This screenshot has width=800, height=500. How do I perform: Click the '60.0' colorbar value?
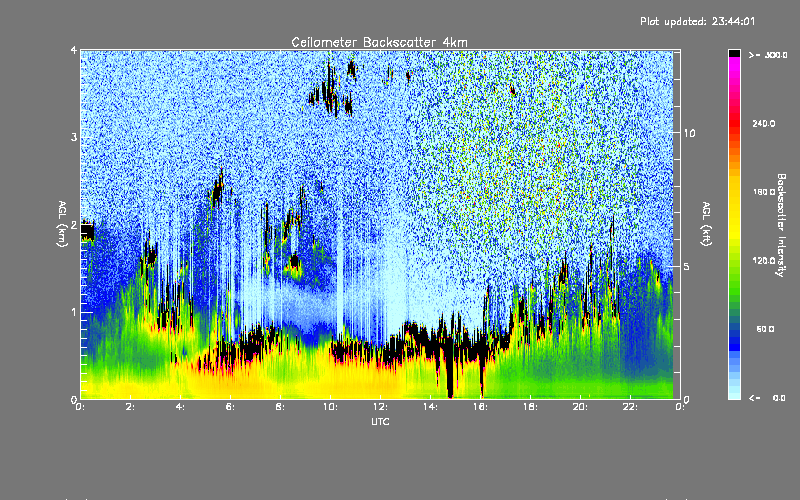pyautogui.click(x=765, y=329)
